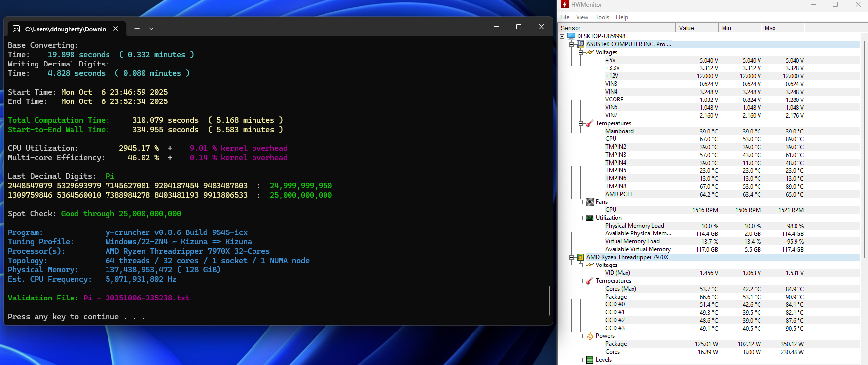The width and height of the screenshot is (868, 365).
Task: Open the View menu in HWMonitor
Action: [582, 17]
